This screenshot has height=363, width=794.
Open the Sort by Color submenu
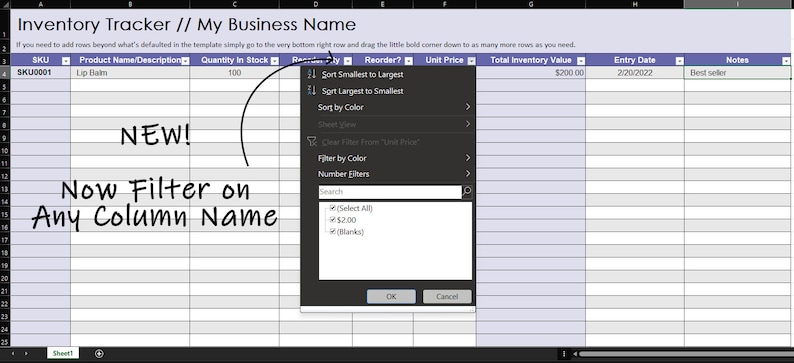[388, 107]
